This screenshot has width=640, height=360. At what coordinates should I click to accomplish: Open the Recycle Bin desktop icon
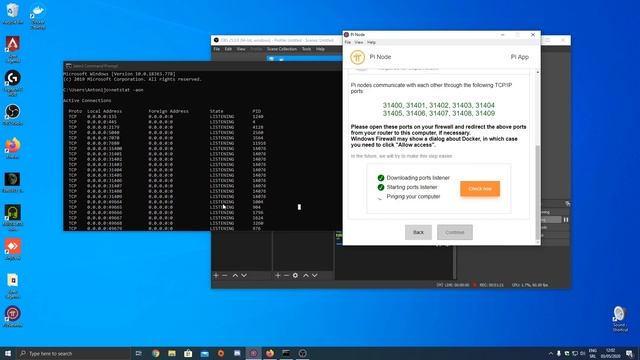click(13, 13)
